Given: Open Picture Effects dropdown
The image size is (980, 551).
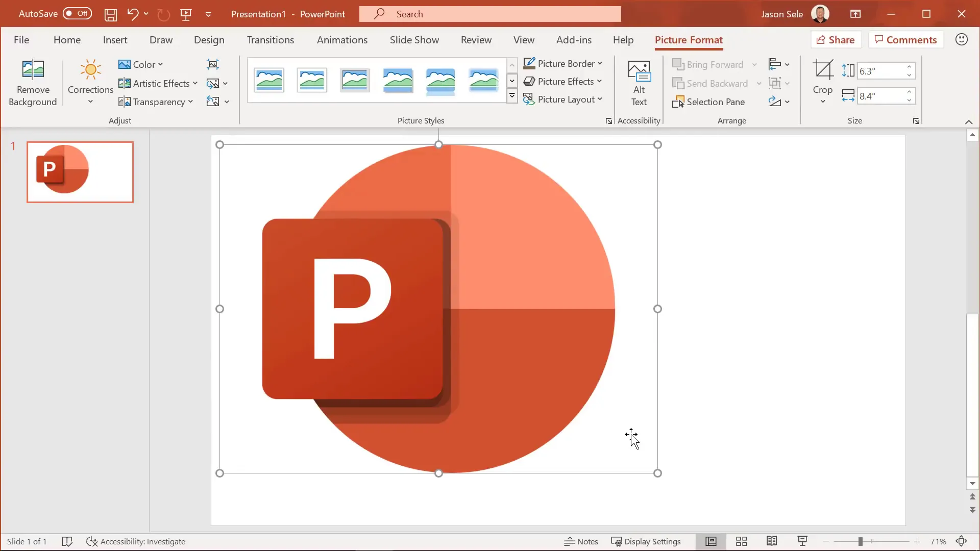Looking at the screenshot, I should [x=563, y=81].
